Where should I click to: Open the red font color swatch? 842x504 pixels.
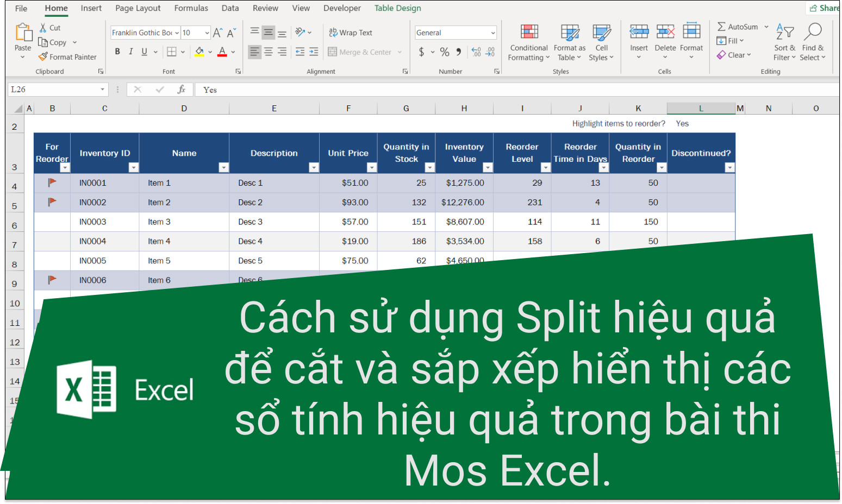coord(221,52)
